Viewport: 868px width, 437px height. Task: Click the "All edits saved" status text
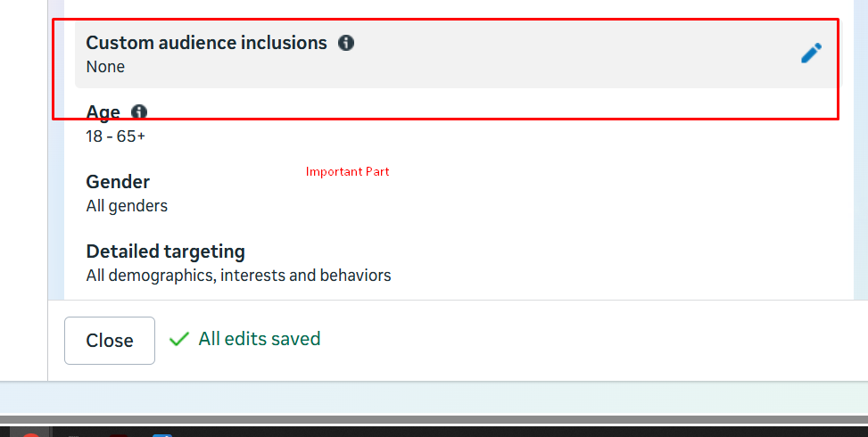[259, 339]
